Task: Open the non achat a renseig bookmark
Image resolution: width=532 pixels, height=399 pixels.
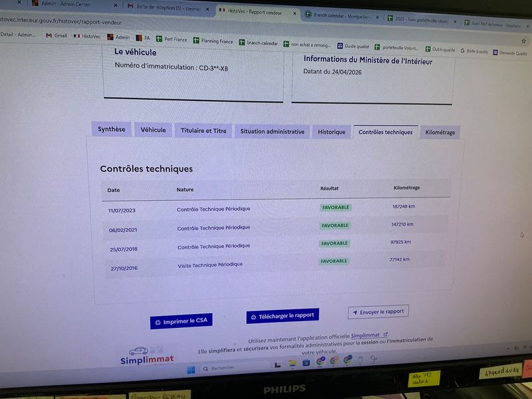Action: [307, 45]
